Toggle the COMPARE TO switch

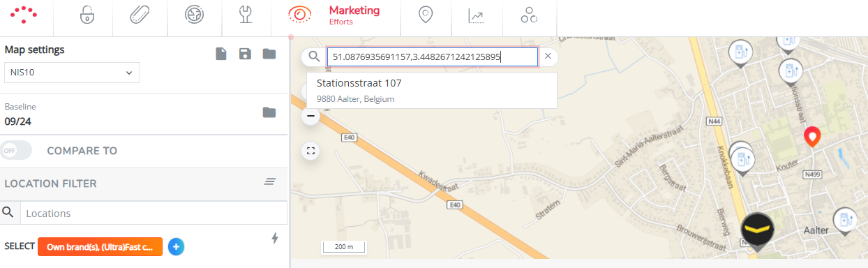(x=16, y=151)
